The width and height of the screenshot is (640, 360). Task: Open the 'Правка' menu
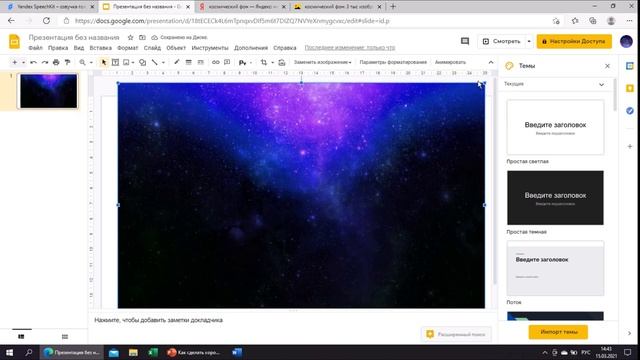(58, 48)
